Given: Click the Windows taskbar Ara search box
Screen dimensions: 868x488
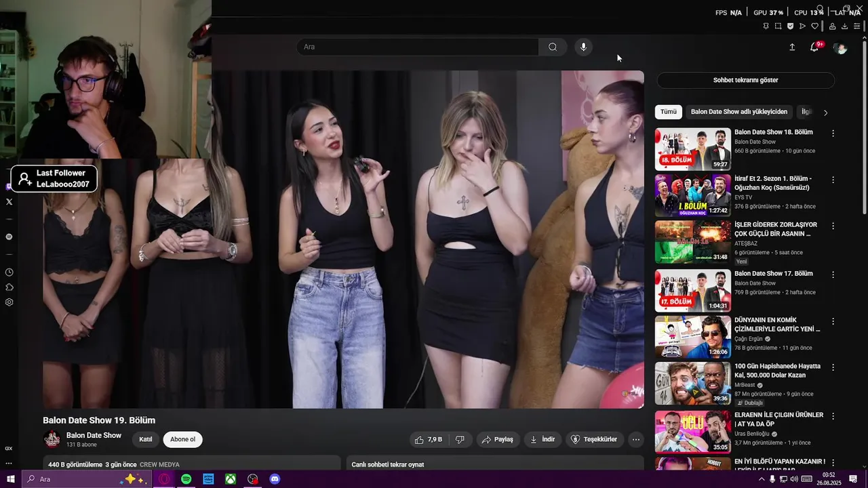Looking at the screenshot, I should (x=87, y=479).
